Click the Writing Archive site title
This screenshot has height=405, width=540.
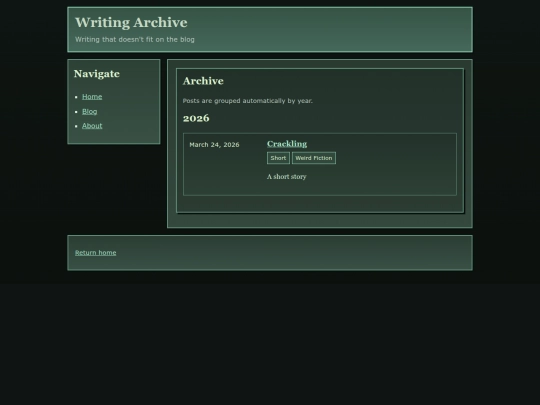(x=131, y=22)
